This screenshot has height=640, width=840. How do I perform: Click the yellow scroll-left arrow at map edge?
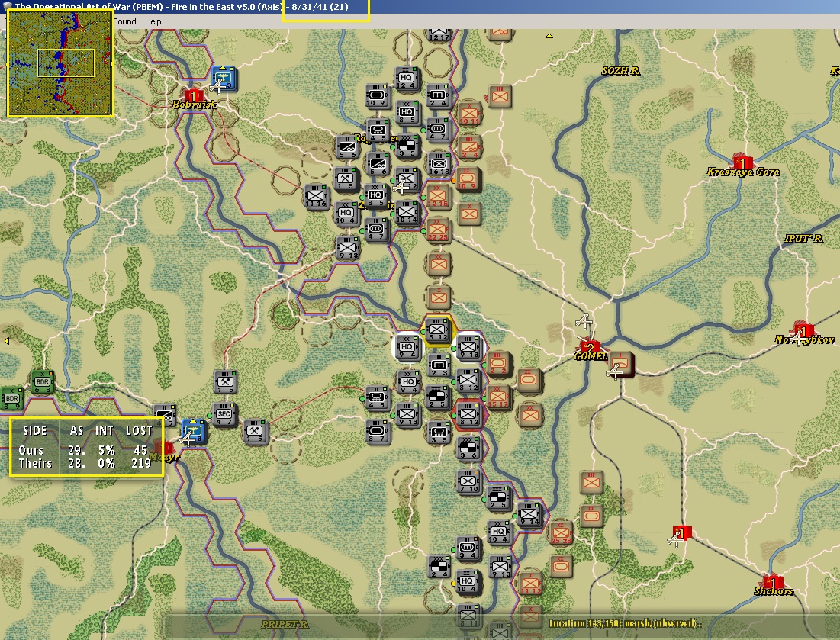click(6, 341)
